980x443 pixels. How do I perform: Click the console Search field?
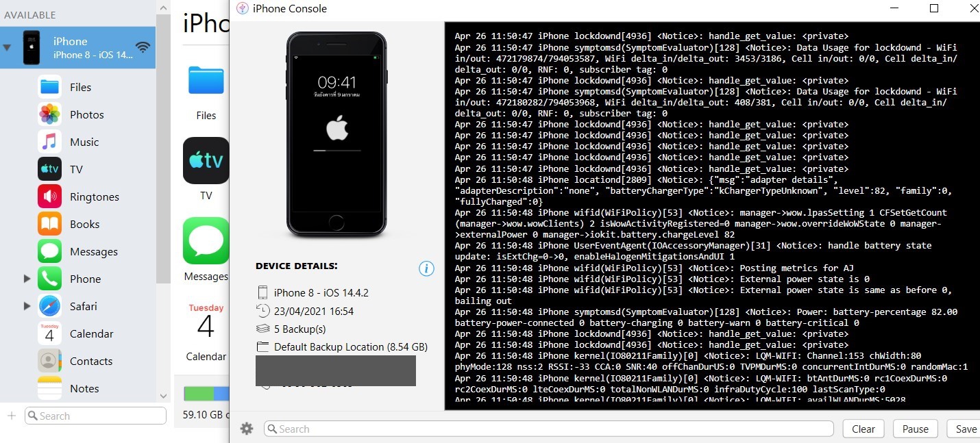pos(548,429)
